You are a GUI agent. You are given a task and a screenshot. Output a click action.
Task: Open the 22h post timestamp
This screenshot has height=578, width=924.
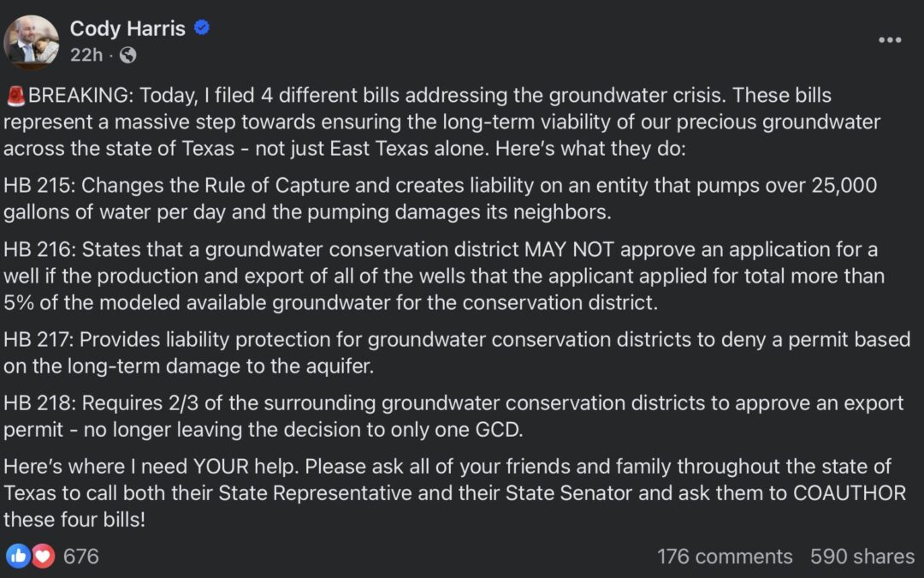86,56
